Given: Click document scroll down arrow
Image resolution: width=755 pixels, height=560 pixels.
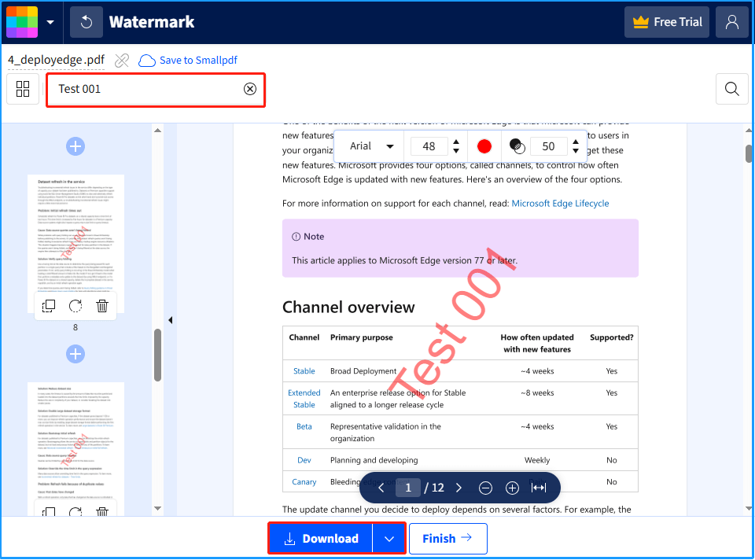Looking at the screenshot, I should 748,508.
